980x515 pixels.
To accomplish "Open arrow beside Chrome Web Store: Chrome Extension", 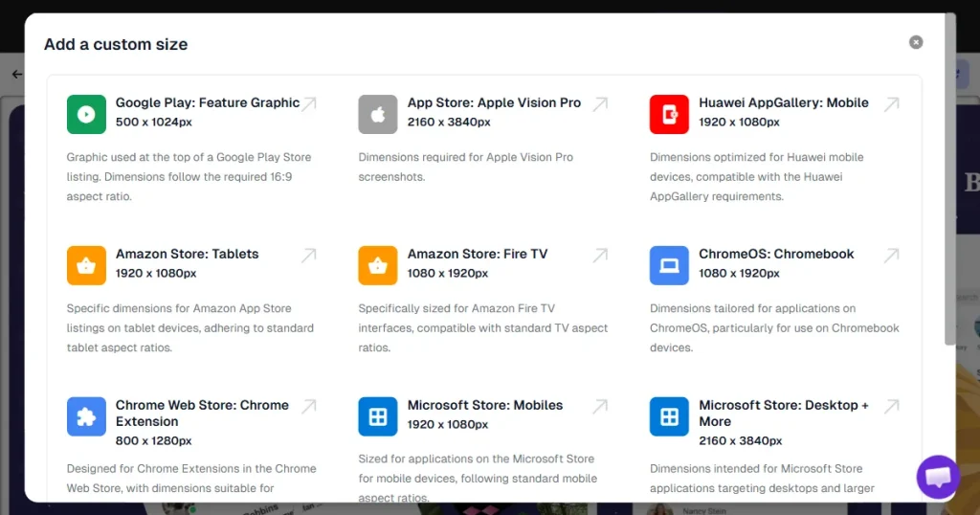I will 309,406.
